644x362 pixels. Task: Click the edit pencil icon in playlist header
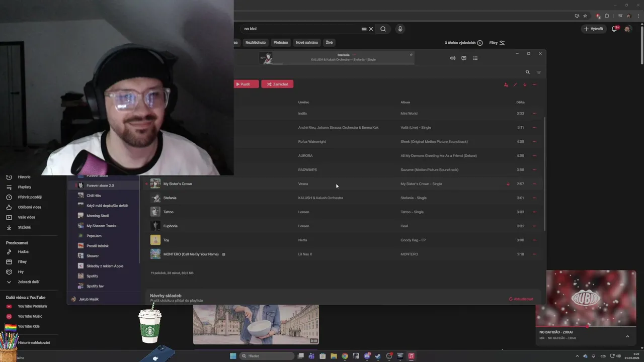tap(515, 84)
